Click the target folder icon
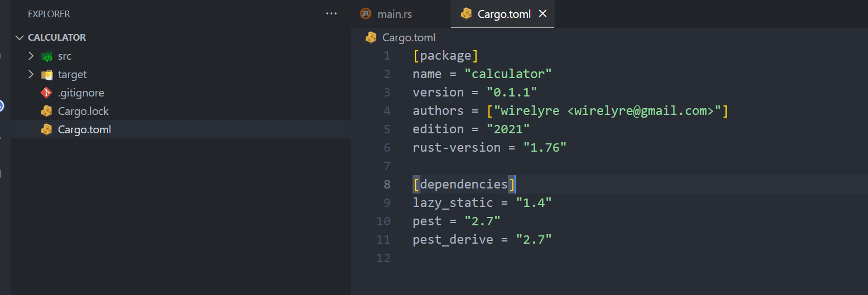Viewport: 868px width, 295px height. coord(47,75)
